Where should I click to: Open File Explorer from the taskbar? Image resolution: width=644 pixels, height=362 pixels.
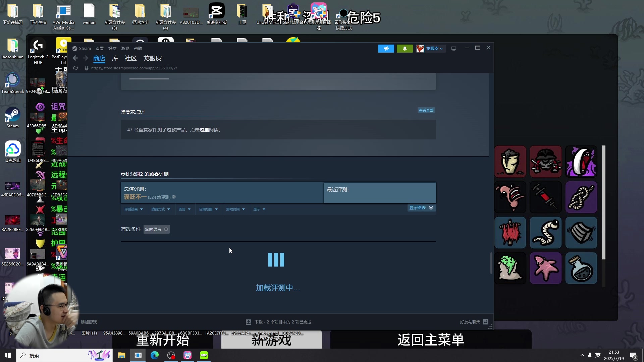121,355
